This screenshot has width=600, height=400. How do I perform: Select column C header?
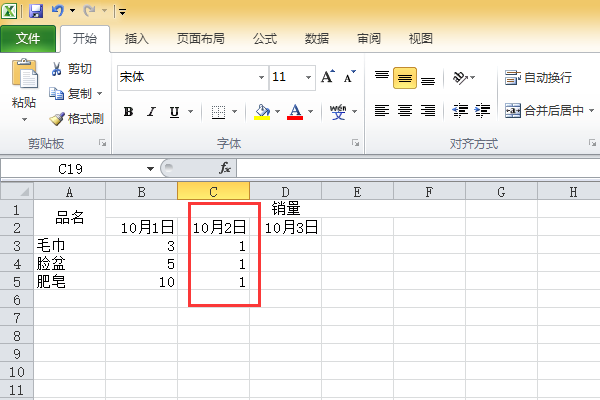coord(214,191)
